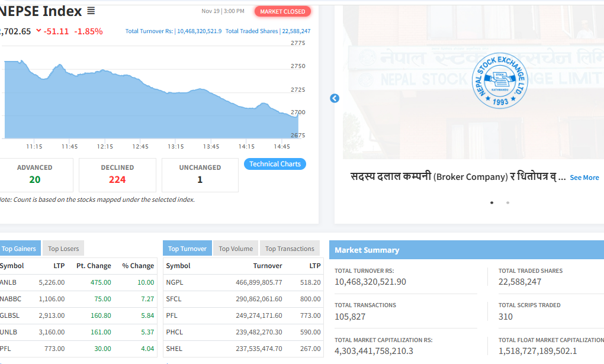Click the DECLINED 224 count box
Screen dimensions: 604x364
pyautogui.click(x=117, y=175)
